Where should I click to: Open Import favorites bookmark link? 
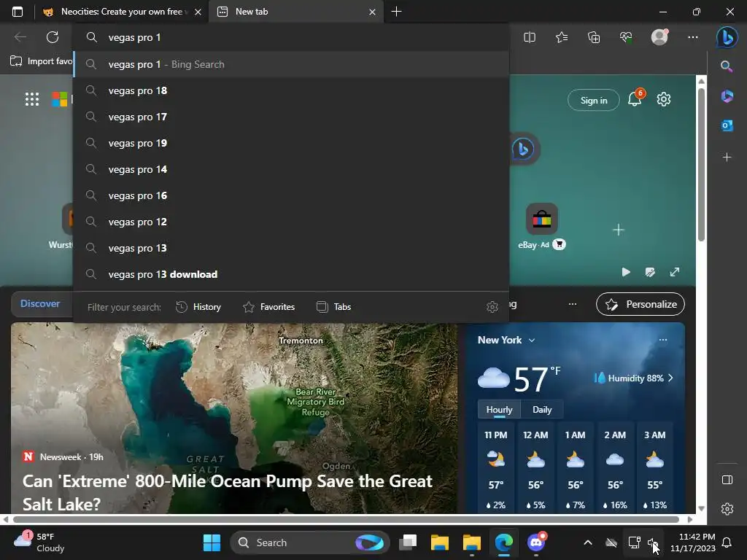coord(41,61)
